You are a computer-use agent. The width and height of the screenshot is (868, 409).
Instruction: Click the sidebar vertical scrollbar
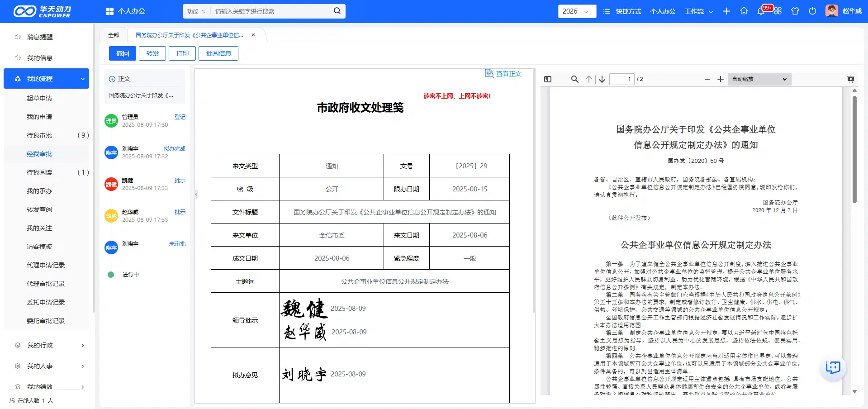(x=94, y=167)
